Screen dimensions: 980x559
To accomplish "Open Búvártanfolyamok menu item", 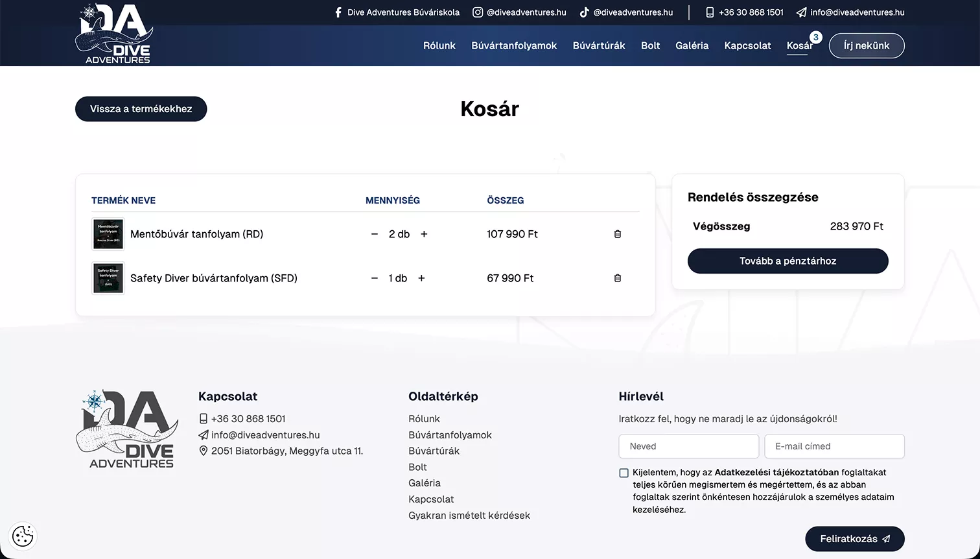I will click(514, 45).
